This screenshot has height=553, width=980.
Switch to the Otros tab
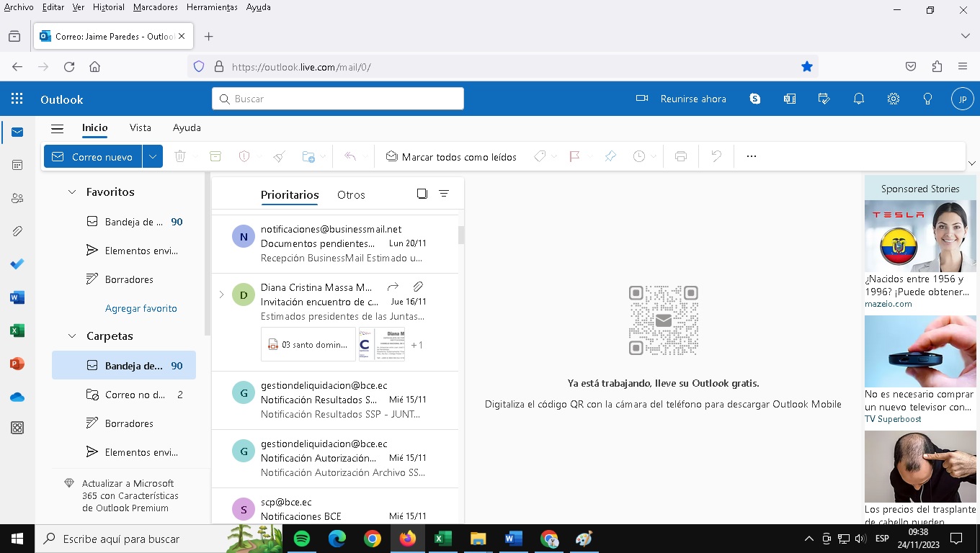click(x=351, y=194)
